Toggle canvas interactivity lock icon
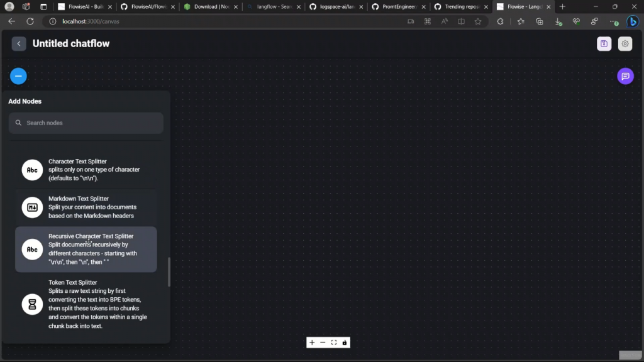The height and width of the screenshot is (362, 644). click(x=345, y=343)
